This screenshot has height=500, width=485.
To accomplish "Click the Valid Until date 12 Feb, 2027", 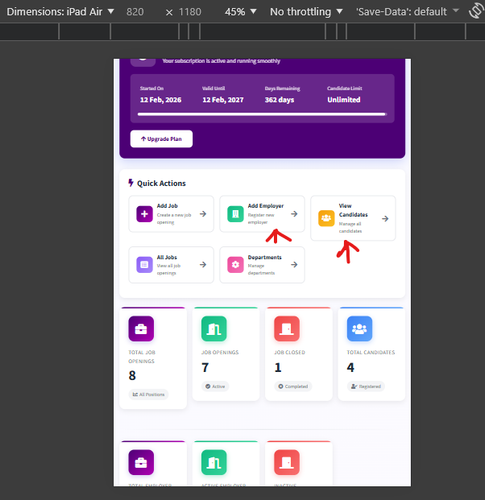I will [223, 100].
